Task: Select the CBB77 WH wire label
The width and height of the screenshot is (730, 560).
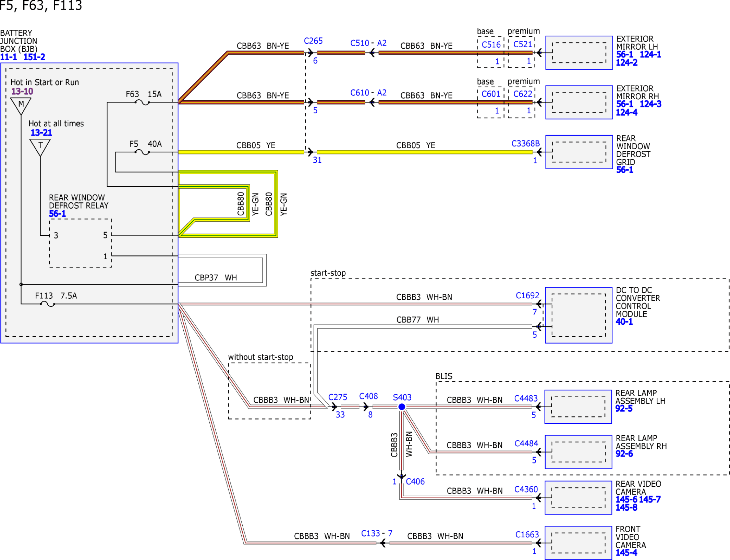Action: pos(417,320)
